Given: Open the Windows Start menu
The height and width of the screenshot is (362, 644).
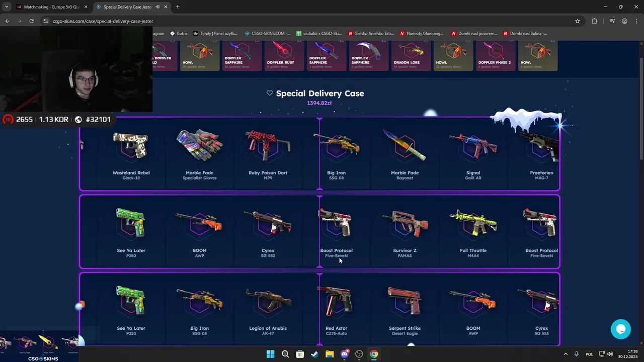Looking at the screenshot, I should (x=270, y=354).
